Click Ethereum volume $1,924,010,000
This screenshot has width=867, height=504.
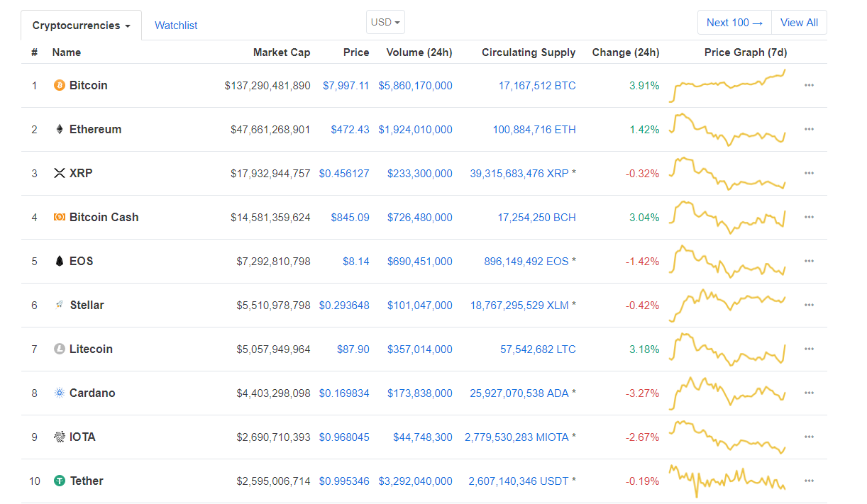pos(415,130)
